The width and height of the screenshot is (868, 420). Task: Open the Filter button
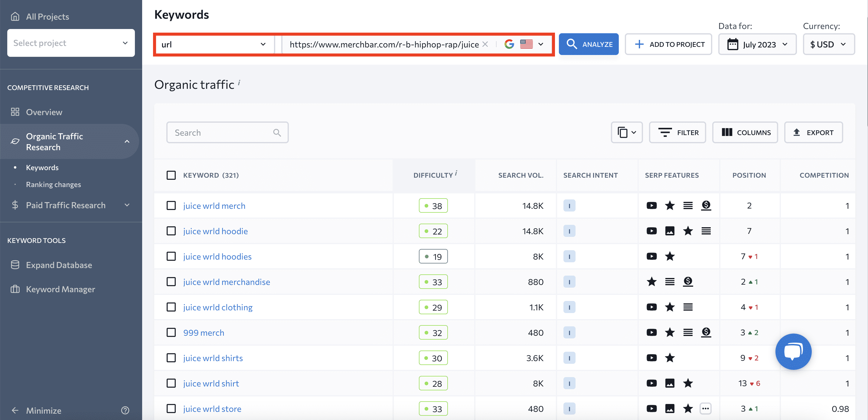pos(677,132)
